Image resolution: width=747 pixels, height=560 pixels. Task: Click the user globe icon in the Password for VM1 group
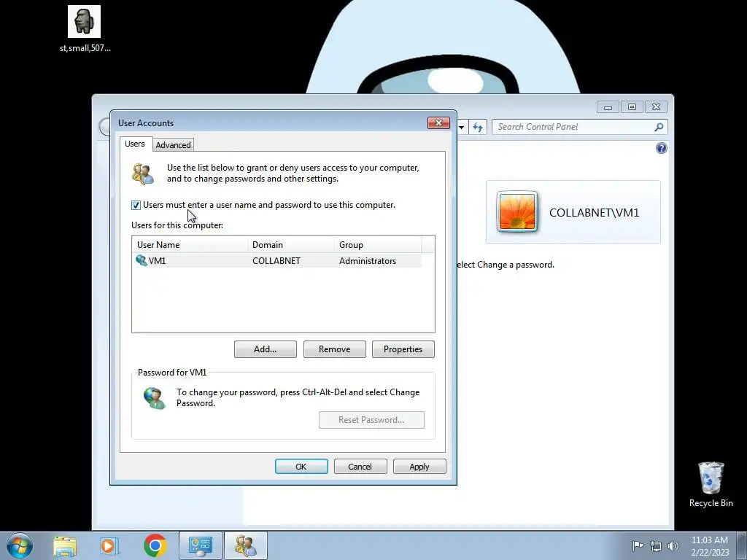point(155,398)
